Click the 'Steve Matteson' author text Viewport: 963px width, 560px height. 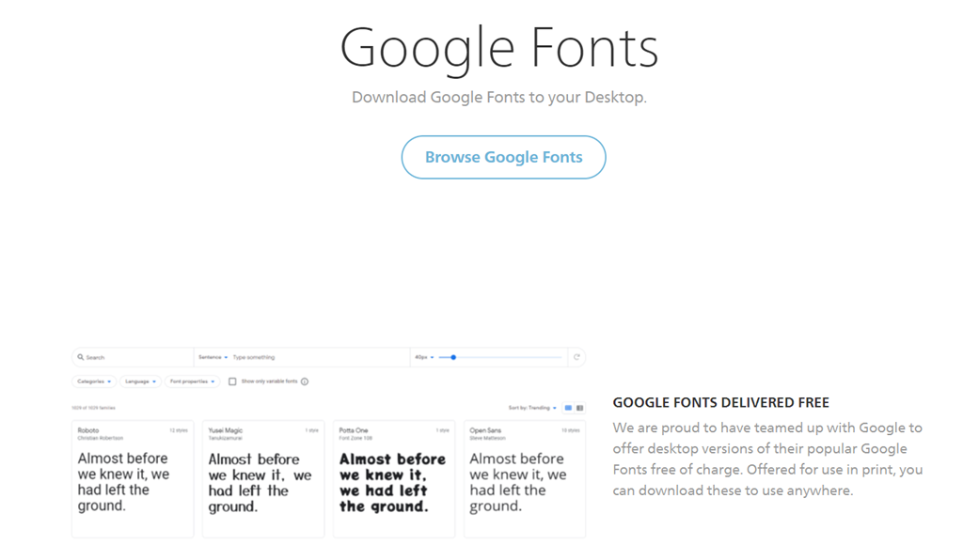488,439
